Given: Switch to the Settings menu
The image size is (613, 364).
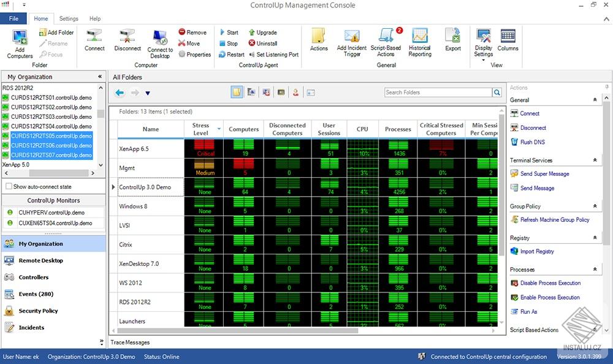Looking at the screenshot, I should tap(69, 18).
